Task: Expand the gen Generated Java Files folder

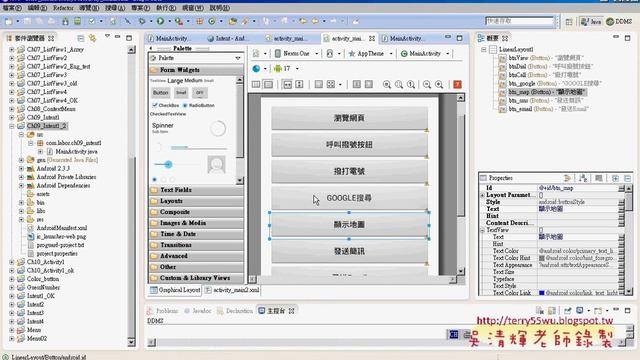Action: tap(21, 160)
